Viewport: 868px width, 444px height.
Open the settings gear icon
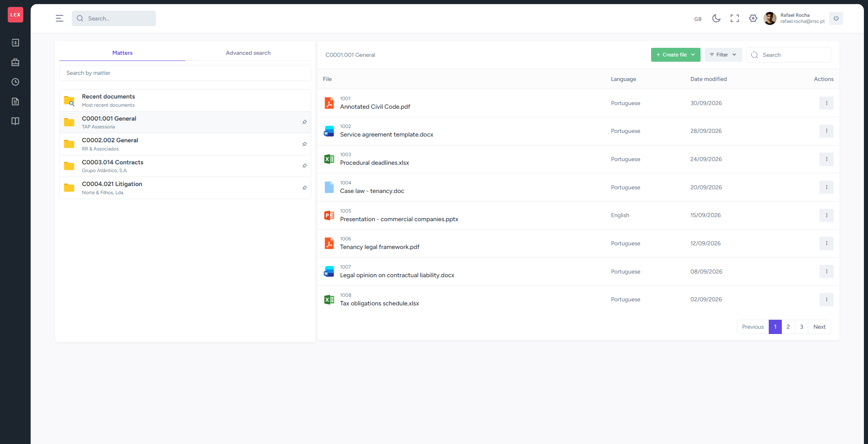(x=753, y=18)
